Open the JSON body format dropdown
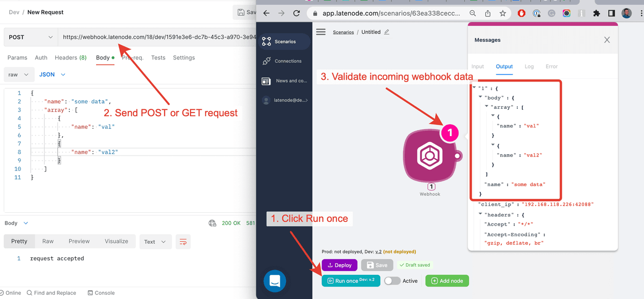 (52, 74)
